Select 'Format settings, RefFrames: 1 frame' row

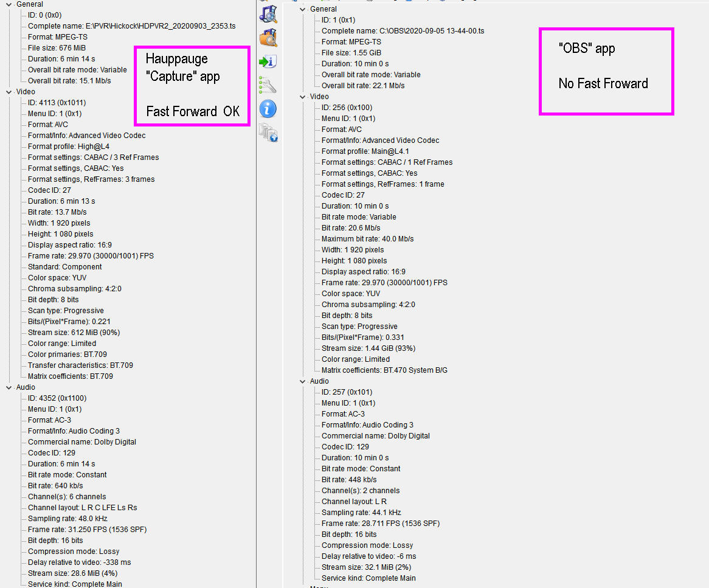pos(383,184)
